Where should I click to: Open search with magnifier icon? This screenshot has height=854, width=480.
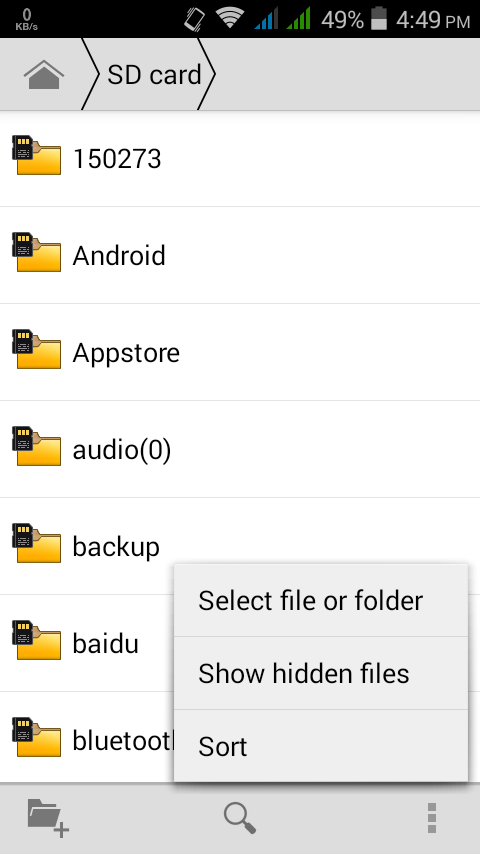[240, 818]
